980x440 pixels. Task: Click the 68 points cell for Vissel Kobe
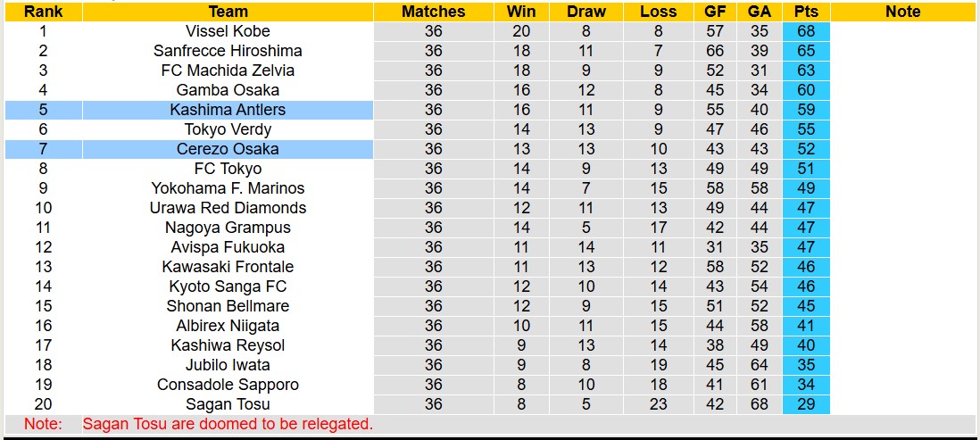coord(806,31)
